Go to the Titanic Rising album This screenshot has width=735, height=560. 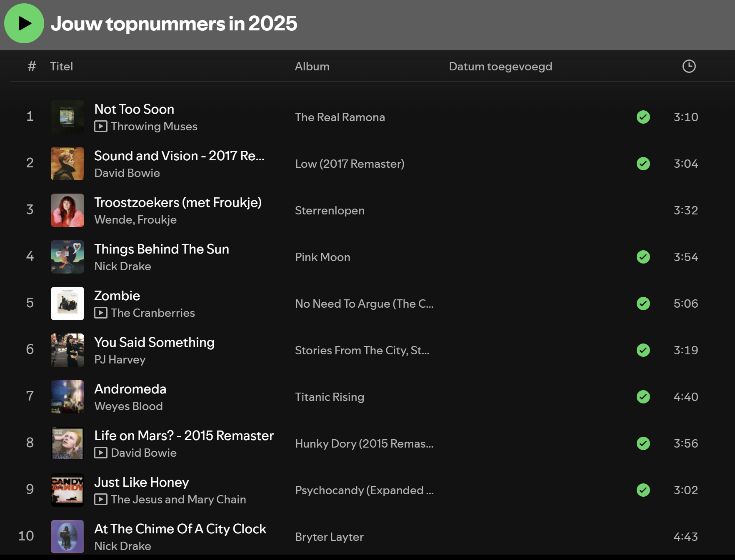click(x=329, y=397)
